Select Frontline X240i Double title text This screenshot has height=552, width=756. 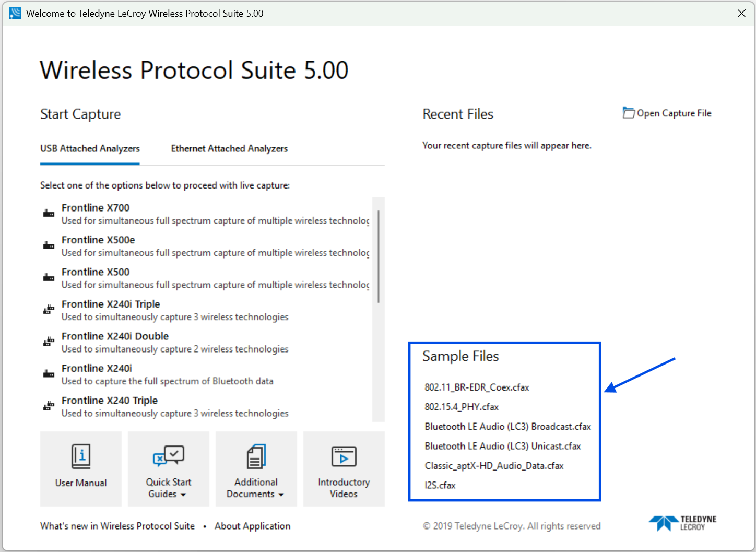click(x=115, y=336)
